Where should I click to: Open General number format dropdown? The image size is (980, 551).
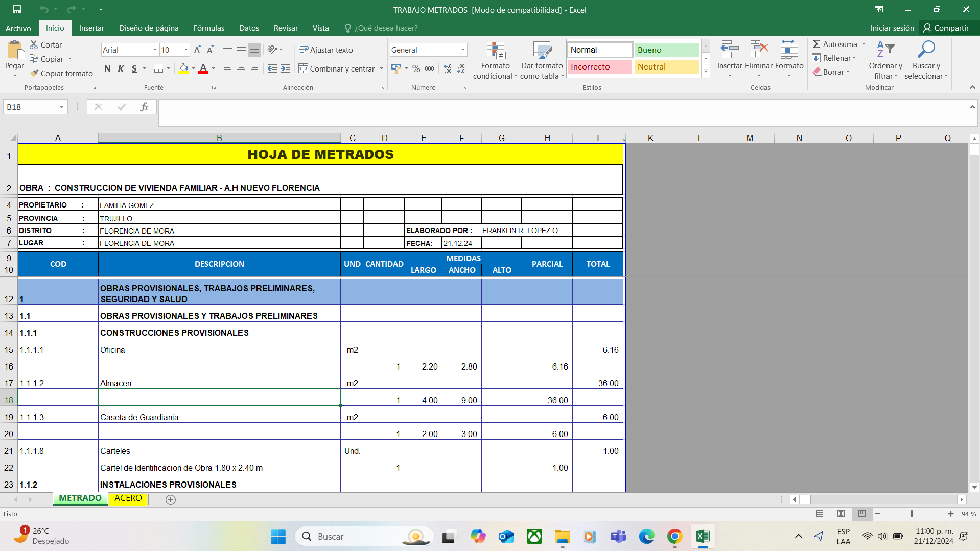pos(463,50)
